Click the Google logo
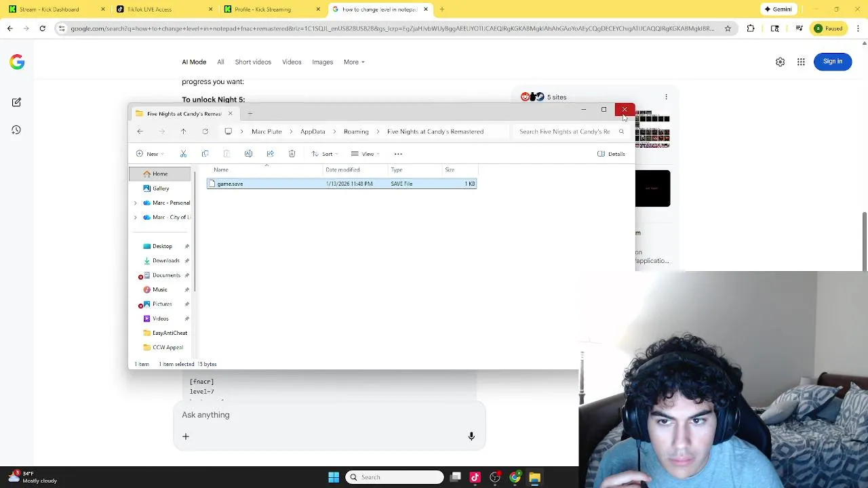This screenshot has width=868, height=488. click(17, 62)
